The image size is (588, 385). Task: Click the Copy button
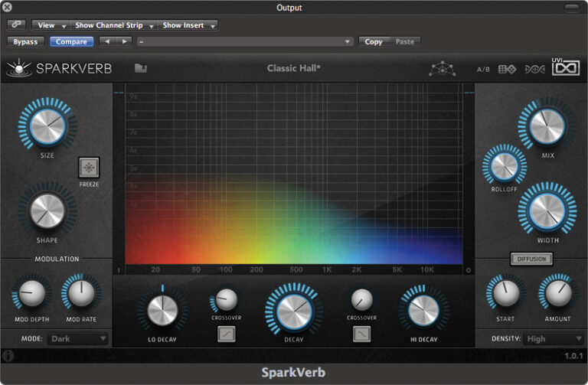coord(374,41)
